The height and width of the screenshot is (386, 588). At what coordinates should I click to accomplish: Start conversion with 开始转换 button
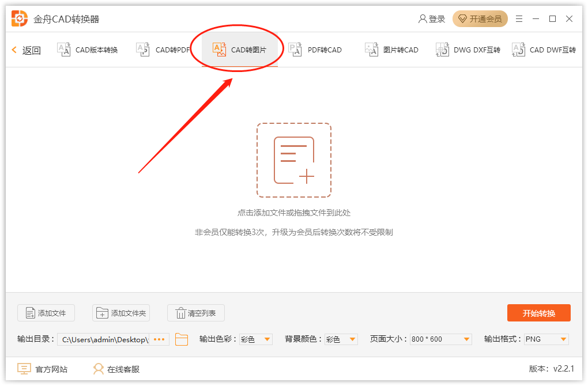click(x=539, y=313)
